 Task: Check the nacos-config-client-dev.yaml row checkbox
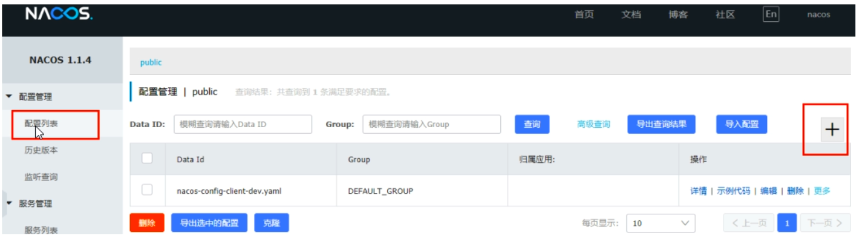(x=147, y=190)
